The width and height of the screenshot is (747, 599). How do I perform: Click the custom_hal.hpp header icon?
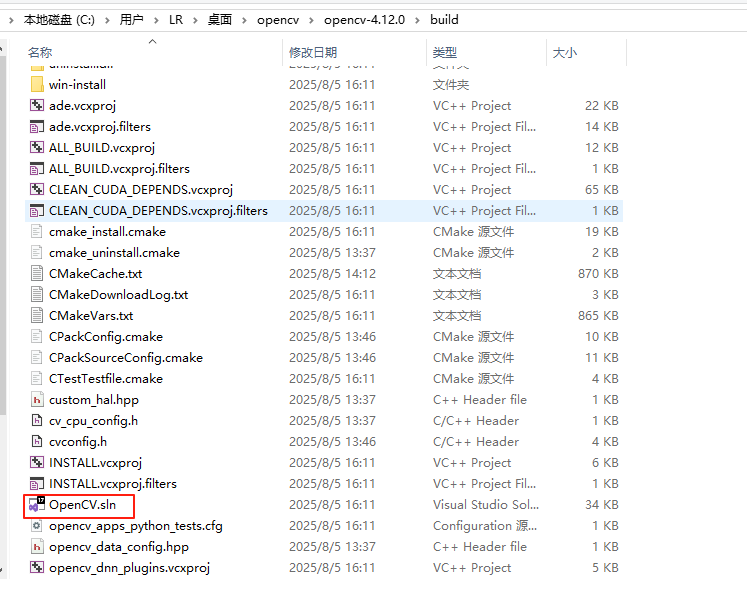(37, 399)
